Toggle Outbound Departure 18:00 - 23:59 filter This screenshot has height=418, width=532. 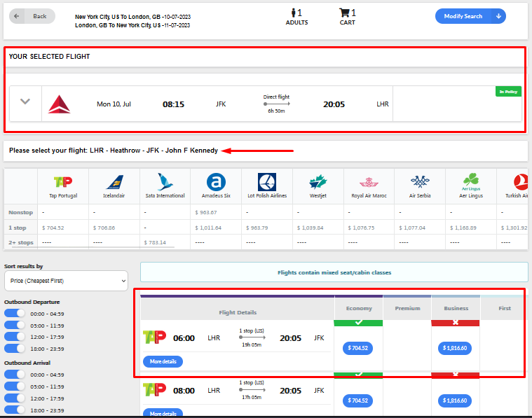coord(15,349)
